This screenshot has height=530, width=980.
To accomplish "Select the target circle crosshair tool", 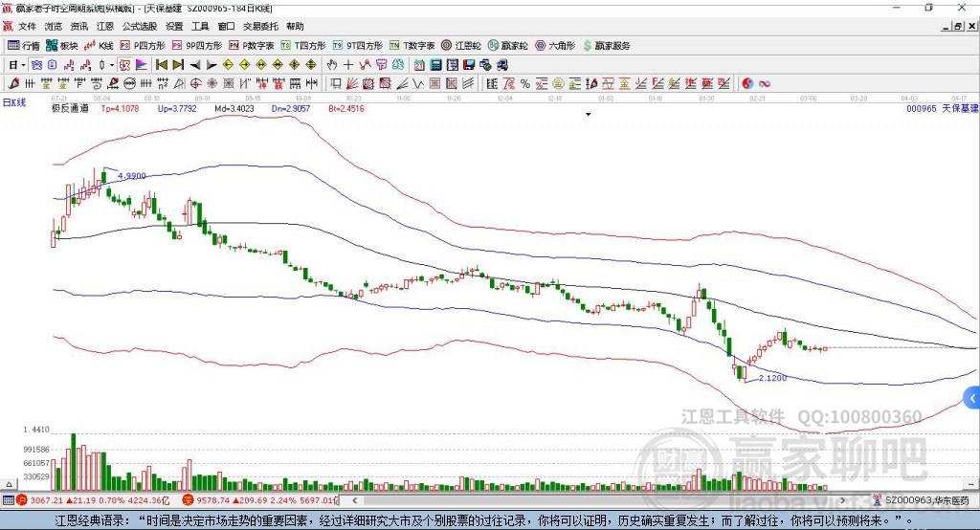I will point(195,84).
